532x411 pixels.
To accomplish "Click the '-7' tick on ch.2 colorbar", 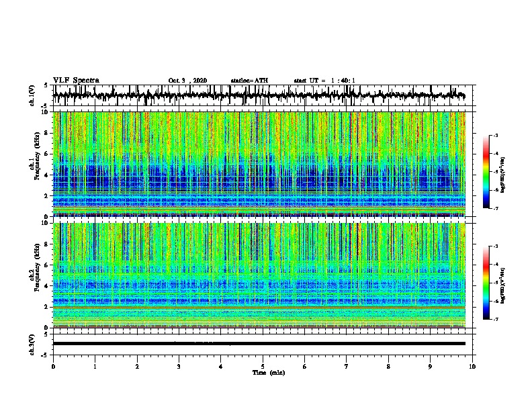I will 496,319.
